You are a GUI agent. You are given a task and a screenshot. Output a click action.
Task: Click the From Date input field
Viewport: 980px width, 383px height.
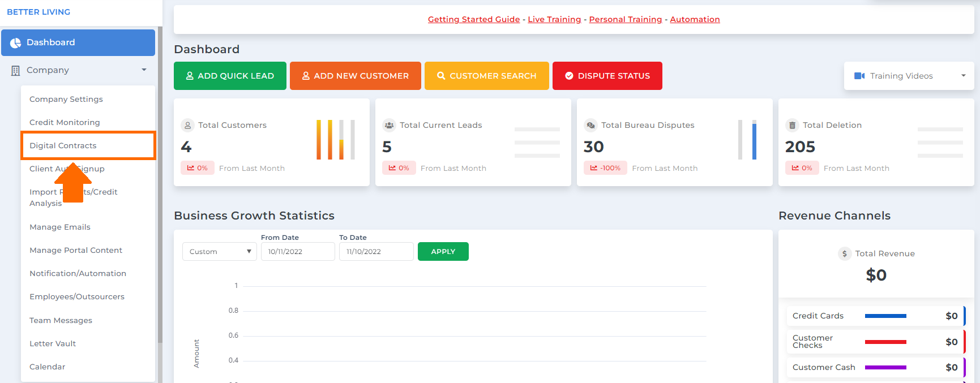click(x=298, y=252)
